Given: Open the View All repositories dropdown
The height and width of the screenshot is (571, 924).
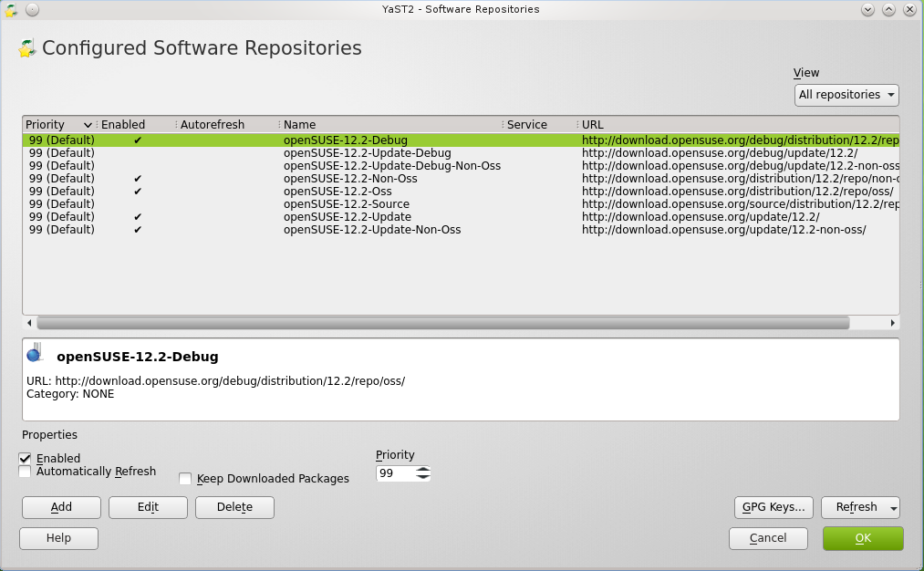Looking at the screenshot, I should click(x=846, y=95).
